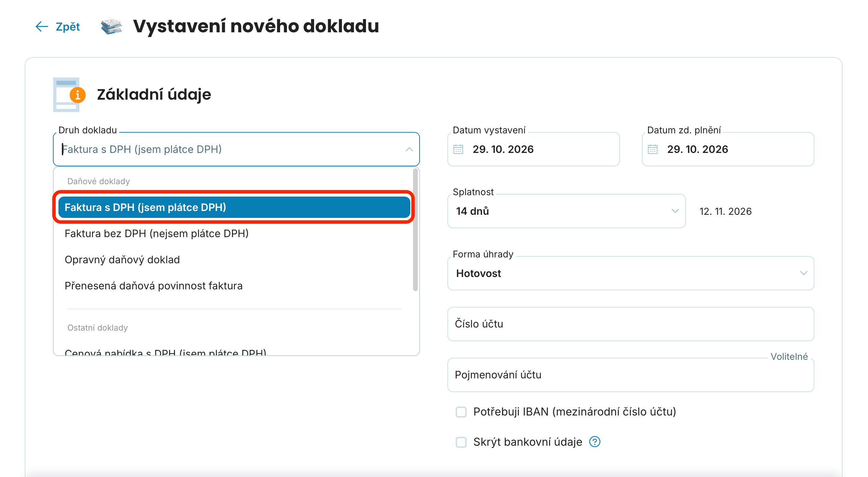
Task: Select Opravný daňový doklad option
Action: 234,260
